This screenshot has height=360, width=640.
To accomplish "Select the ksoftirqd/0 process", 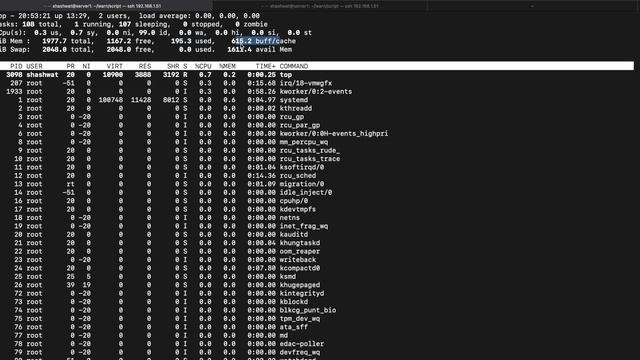I will [x=302, y=167].
